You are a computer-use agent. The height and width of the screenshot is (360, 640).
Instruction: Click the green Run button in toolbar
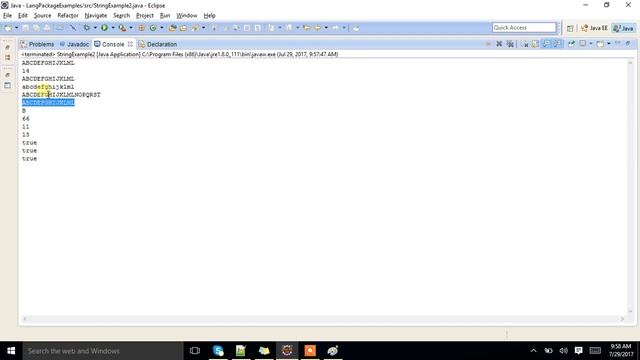coord(104,28)
